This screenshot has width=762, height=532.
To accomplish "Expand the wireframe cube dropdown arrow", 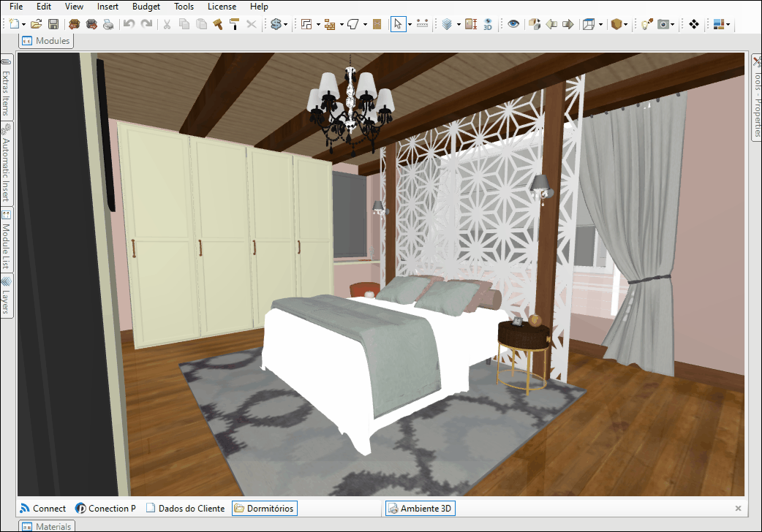I will click(x=600, y=24).
